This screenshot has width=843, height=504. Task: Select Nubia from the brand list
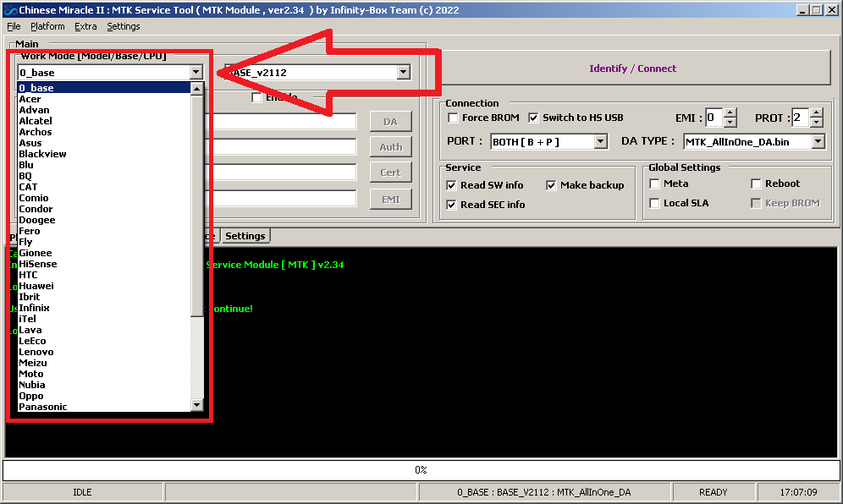(104, 386)
